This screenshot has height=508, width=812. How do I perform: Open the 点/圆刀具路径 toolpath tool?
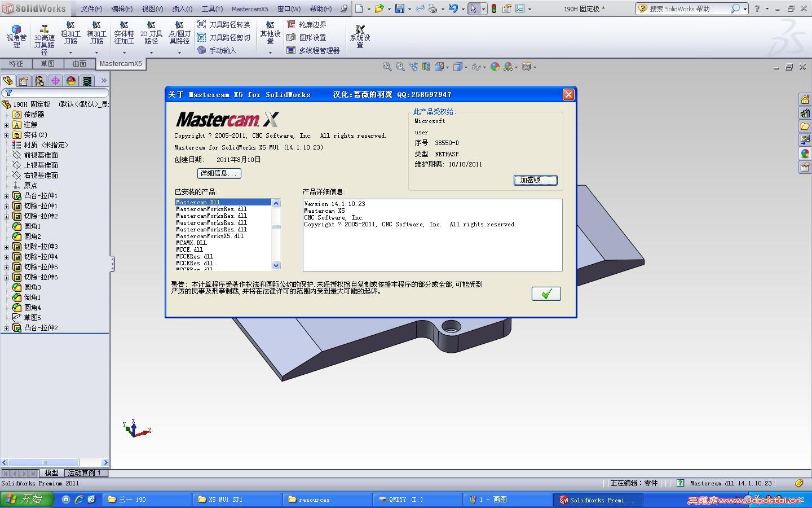pos(179,34)
